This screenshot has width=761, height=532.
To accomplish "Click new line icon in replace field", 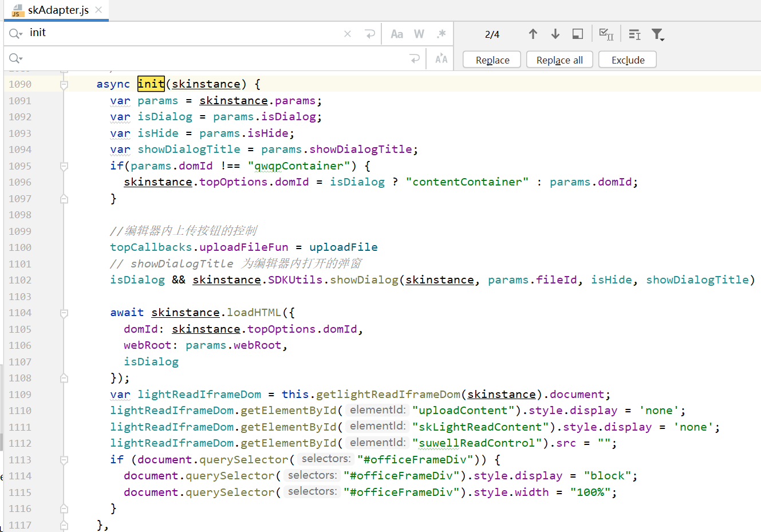I will [415, 58].
